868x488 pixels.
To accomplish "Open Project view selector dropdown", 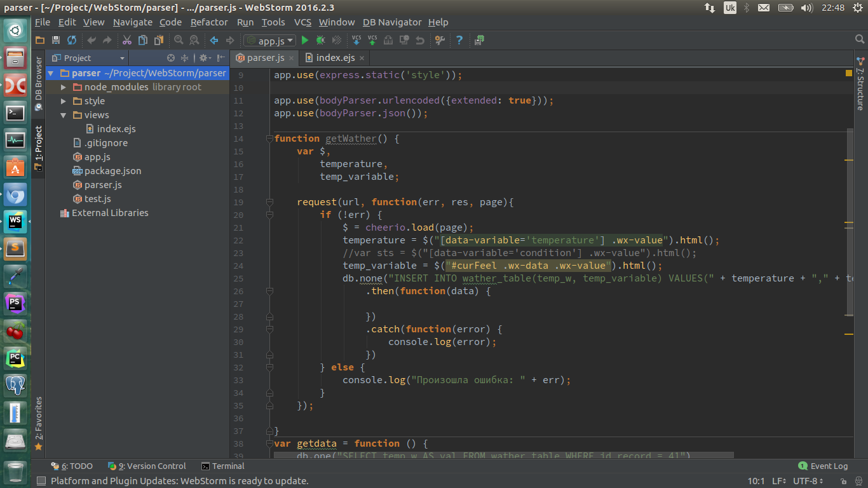I will point(88,58).
